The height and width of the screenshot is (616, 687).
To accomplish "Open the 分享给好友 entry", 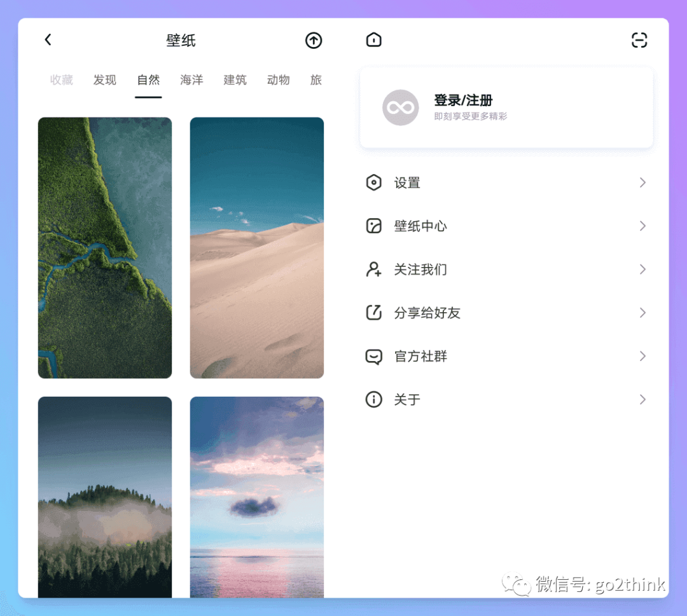I will click(506, 313).
